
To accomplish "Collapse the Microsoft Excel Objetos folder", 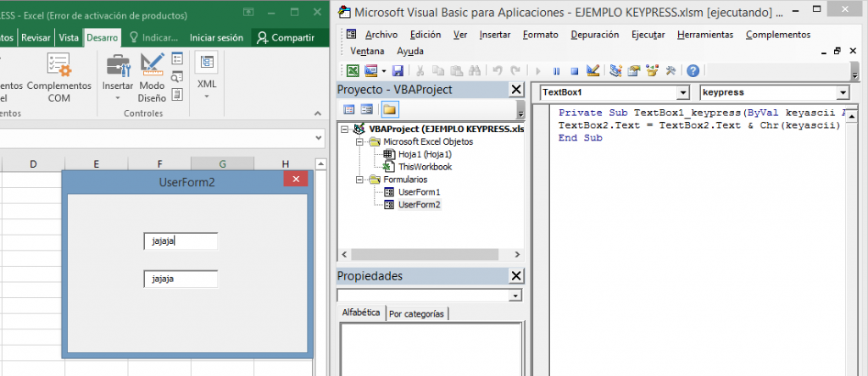I will click(359, 142).
